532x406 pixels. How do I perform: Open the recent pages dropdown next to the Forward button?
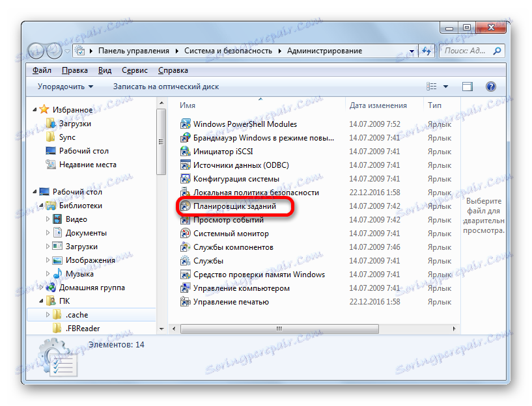(67, 51)
